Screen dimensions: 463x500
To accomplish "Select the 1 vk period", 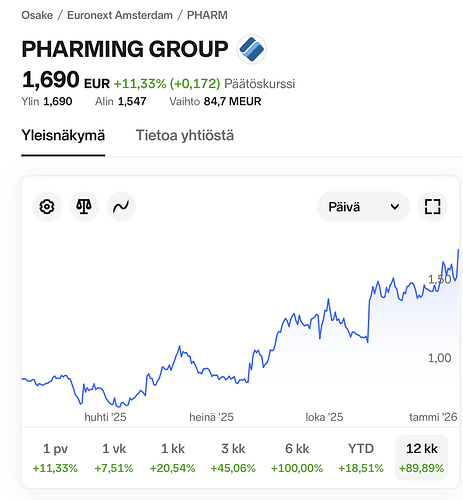I will [x=114, y=457].
